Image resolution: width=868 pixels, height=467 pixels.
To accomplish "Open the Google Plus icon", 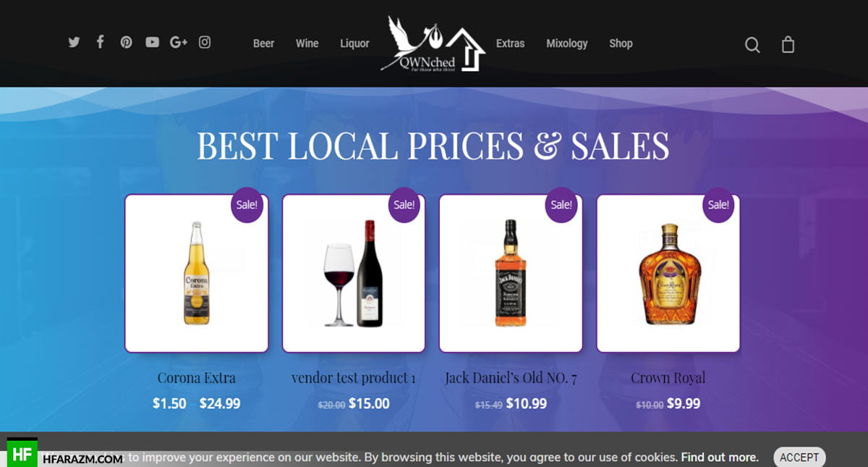I will pyautogui.click(x=179, y=43).
